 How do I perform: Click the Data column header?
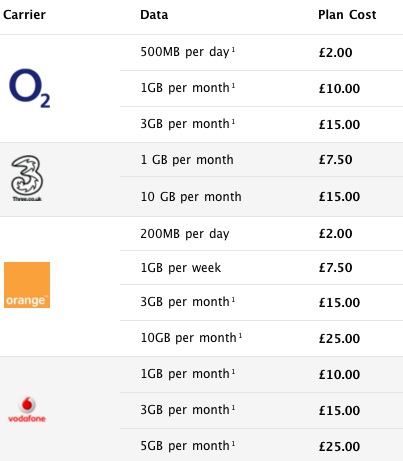pyautogui.click(x=154, y=15)
